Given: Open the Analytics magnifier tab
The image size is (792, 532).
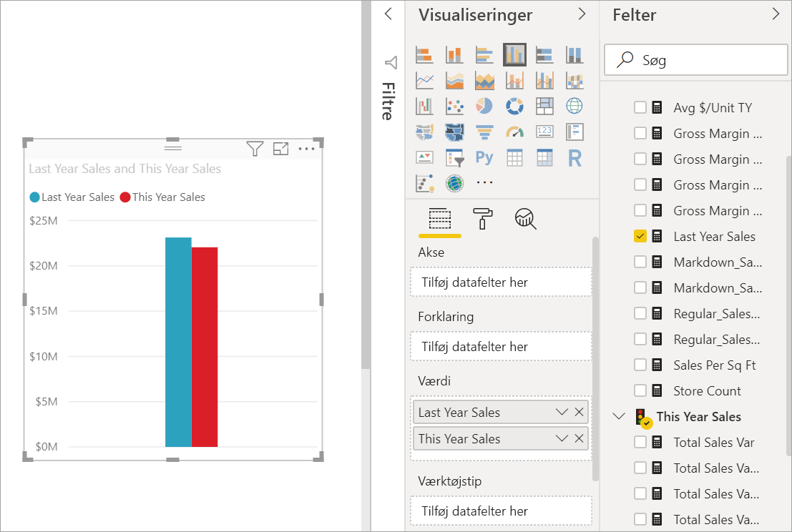Looking at the screenshot, I should click(525, 219).
